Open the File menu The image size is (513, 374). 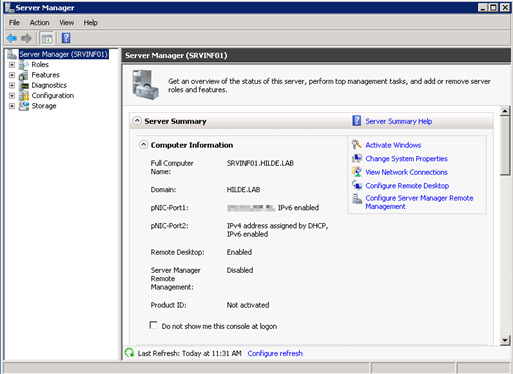click(14, 23)
